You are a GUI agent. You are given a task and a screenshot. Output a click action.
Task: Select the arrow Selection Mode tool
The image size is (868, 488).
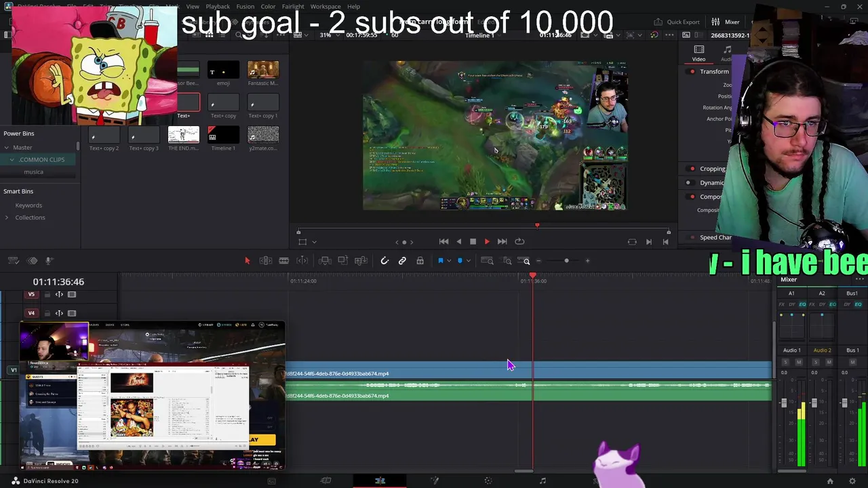[x=247, y=261]
